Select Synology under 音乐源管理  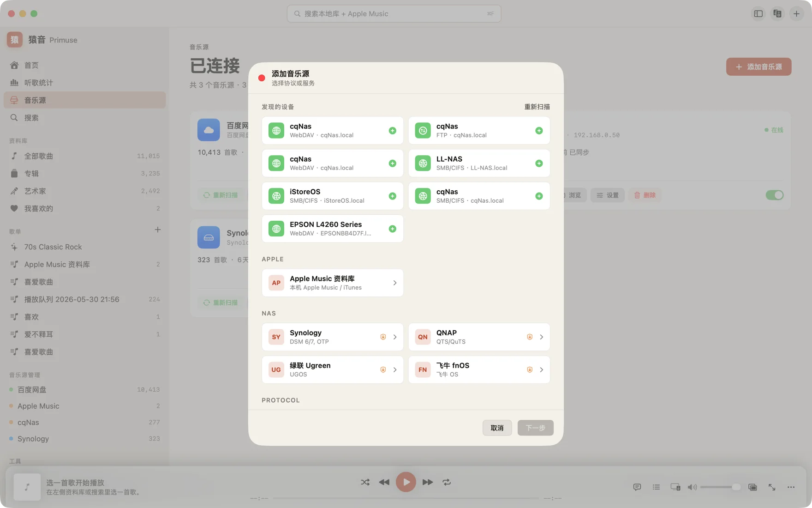coord(84,439)
